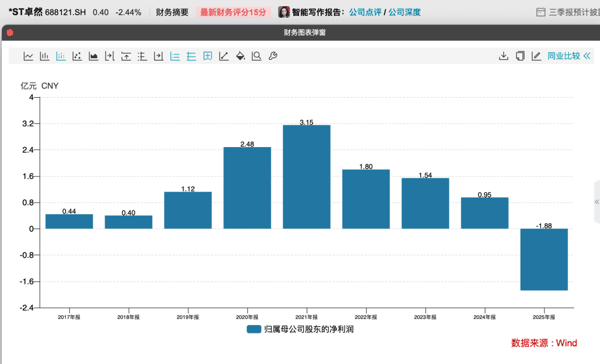The width and height of the screenshot is (600, 364).
Task: Open the 财务摘要 tab
Action: [172, 12]
